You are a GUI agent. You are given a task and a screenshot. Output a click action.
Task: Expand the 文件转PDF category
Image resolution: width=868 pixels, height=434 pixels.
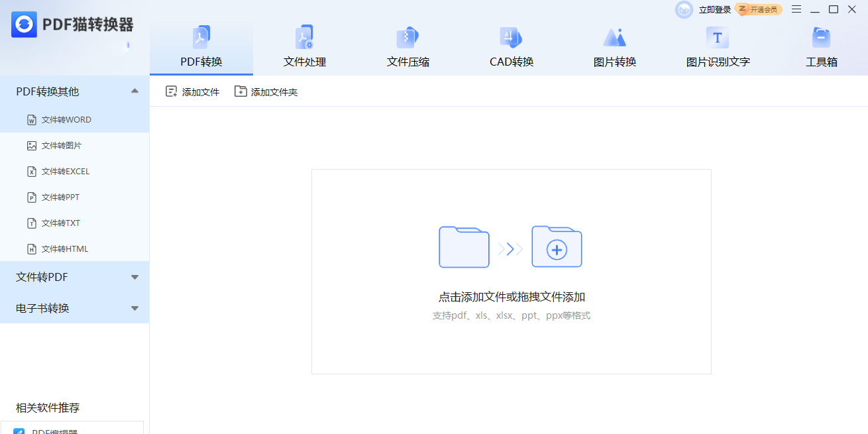pyautogui.click(x=74, y=277)
